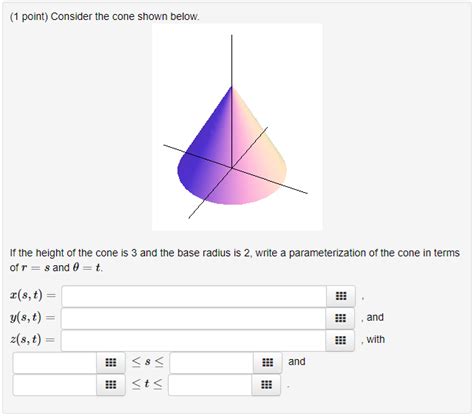Screen dimensions: 474x416
Task: Open equation editor for lower t bound
Action: [111, 385]
